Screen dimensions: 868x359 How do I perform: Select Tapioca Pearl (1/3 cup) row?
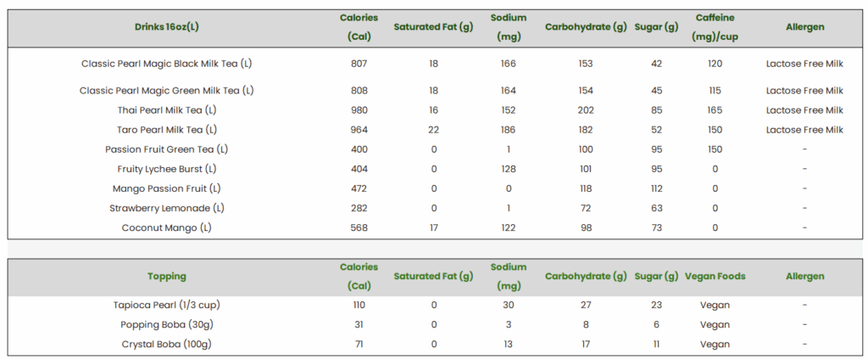(x=435, y=305)
